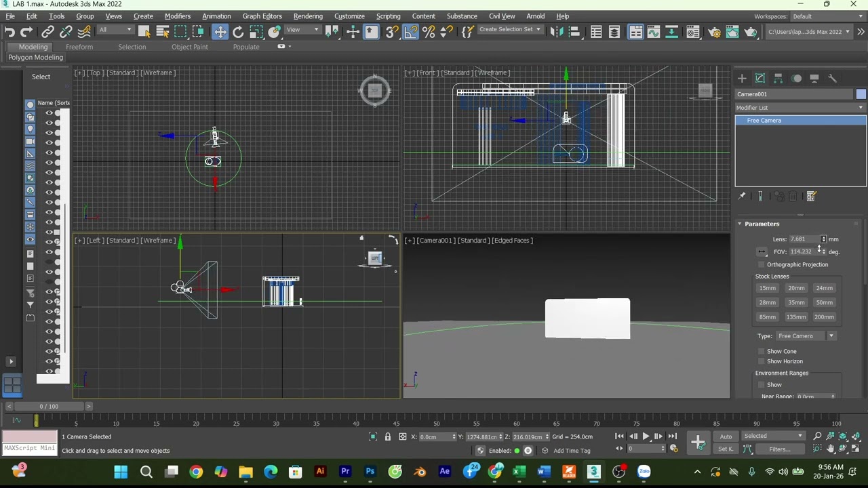Screen dimensions: 868x488
Task: Open the Modify command panel tab
Action: pyautogui.click(x=760, y=79)
